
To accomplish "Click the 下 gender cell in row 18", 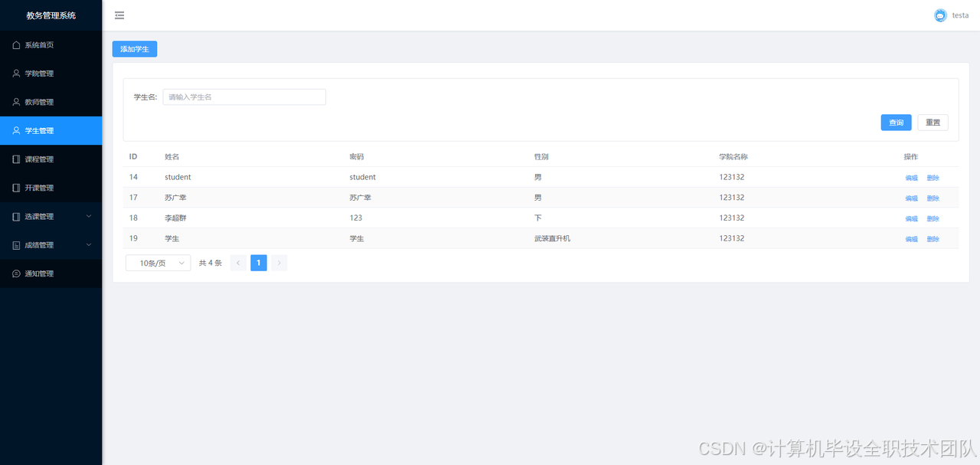I will pos(537,218).
